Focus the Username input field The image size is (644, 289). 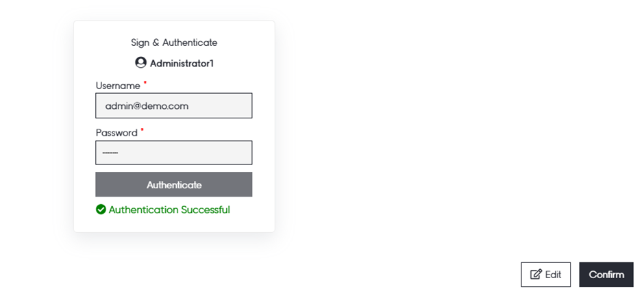pos(174,106)
